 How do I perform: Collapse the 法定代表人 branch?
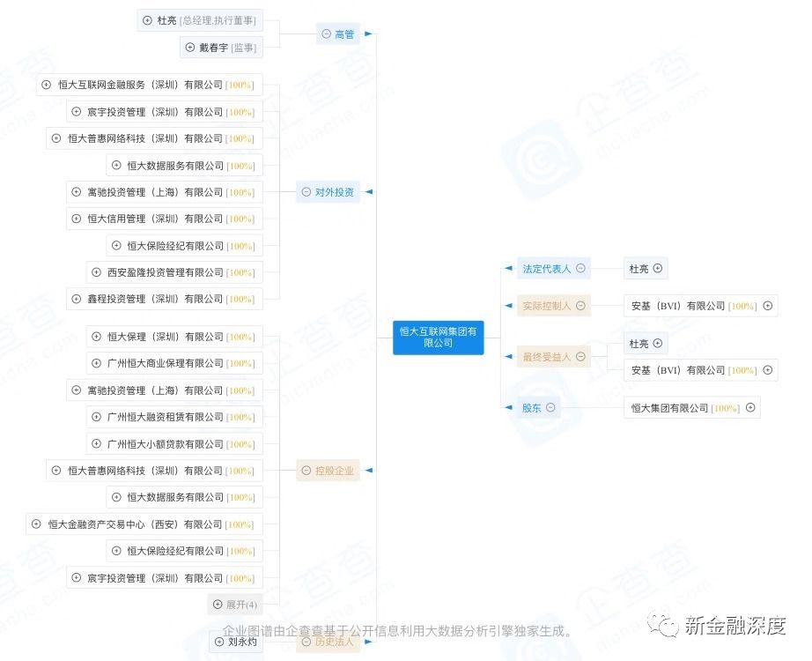[581, 268]
